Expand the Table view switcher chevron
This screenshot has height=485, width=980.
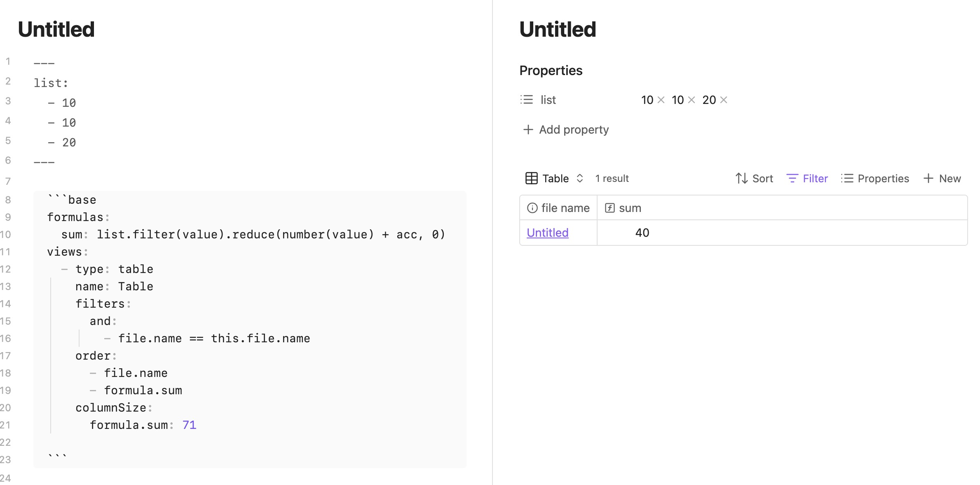point(580,178)
